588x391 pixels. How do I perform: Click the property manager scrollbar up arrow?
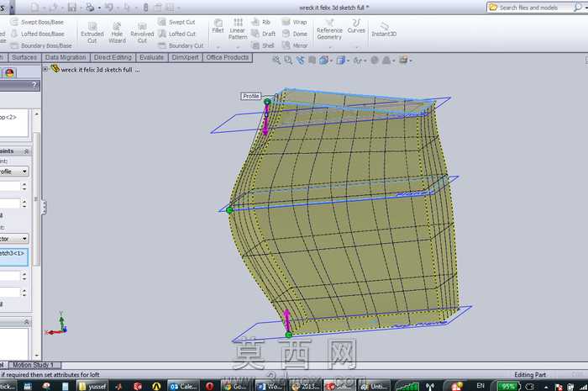[37, 114]
